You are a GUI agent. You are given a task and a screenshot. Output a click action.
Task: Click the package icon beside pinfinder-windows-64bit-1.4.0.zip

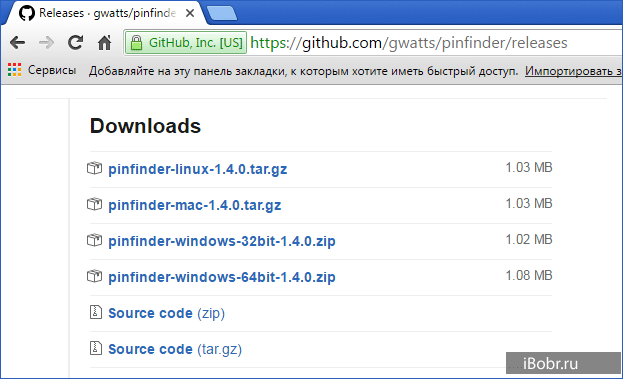95,276
